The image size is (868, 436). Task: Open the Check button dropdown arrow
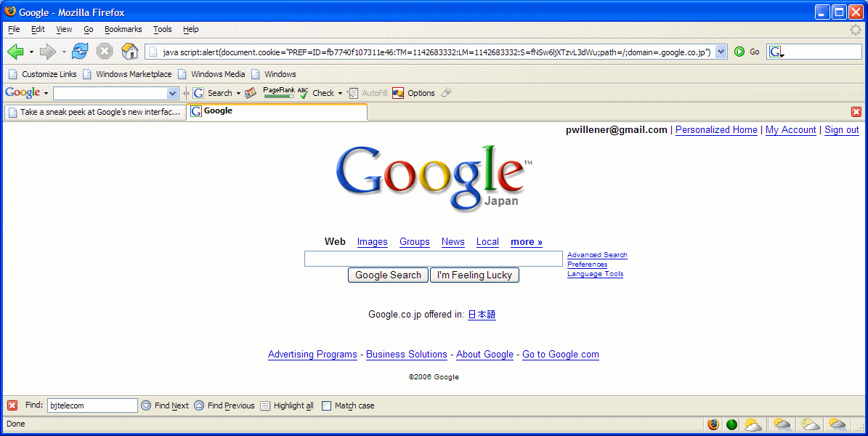340,94
